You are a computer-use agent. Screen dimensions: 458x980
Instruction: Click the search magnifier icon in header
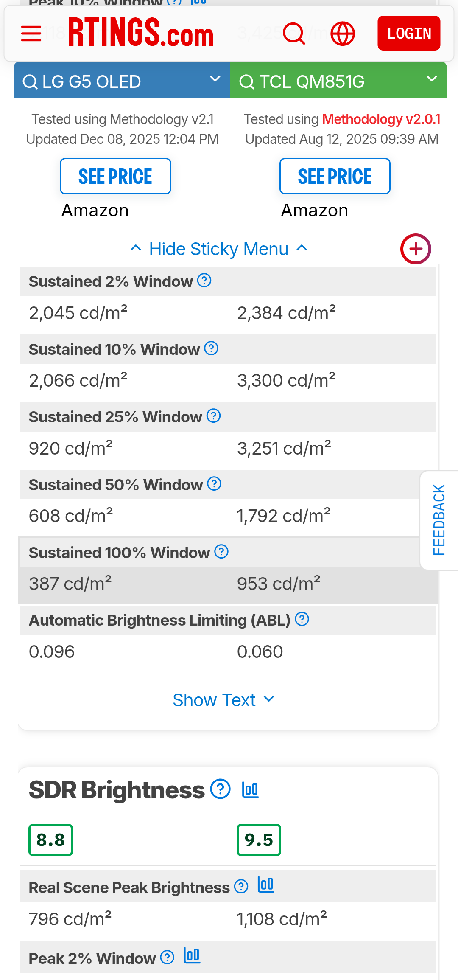pos(294,34)
